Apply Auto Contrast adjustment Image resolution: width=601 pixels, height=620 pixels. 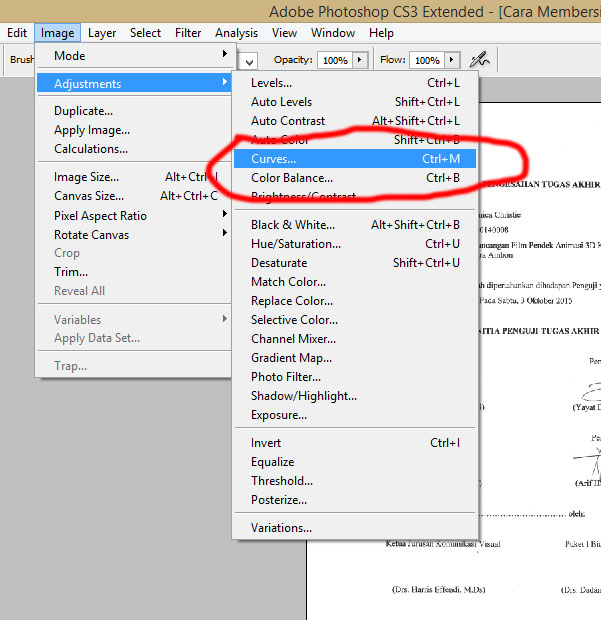tap(355, 121)
